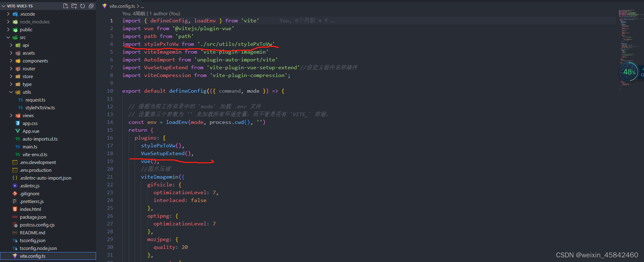The height and width of the screenshot is (262, 644).
Task: Click 'viteImagemin({' on line 21
Action: (163, 177)
